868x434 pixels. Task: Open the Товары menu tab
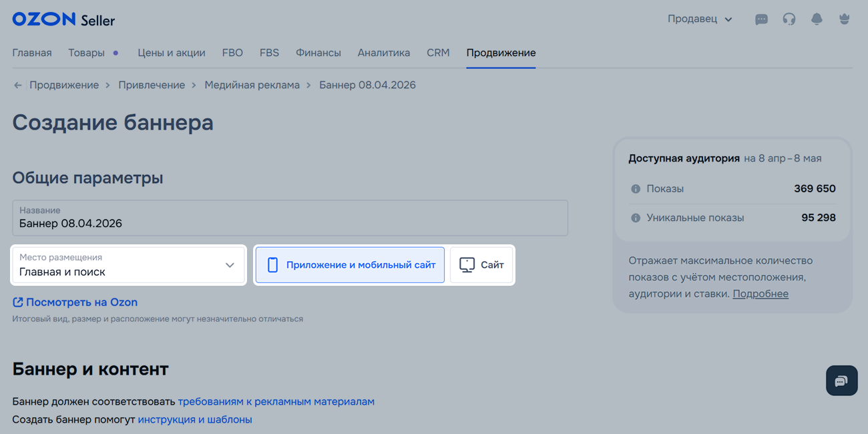pyautogui.click(x=86, y=53)
